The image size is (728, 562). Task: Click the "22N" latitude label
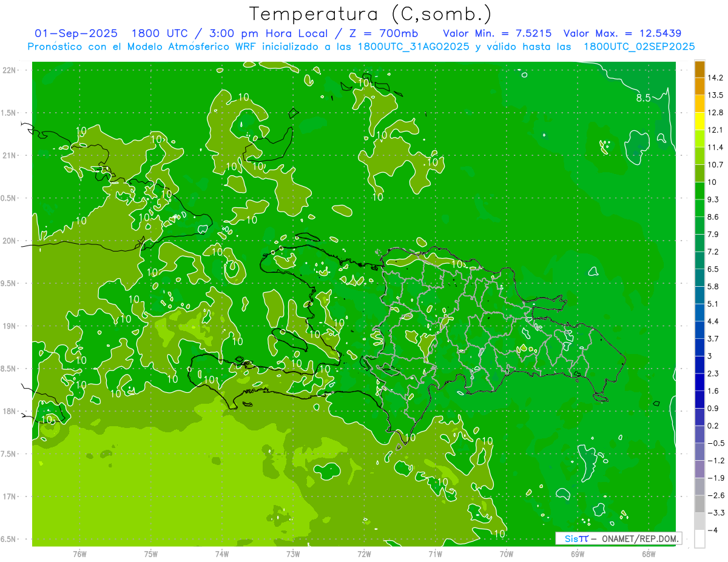(x=8, y=70)
